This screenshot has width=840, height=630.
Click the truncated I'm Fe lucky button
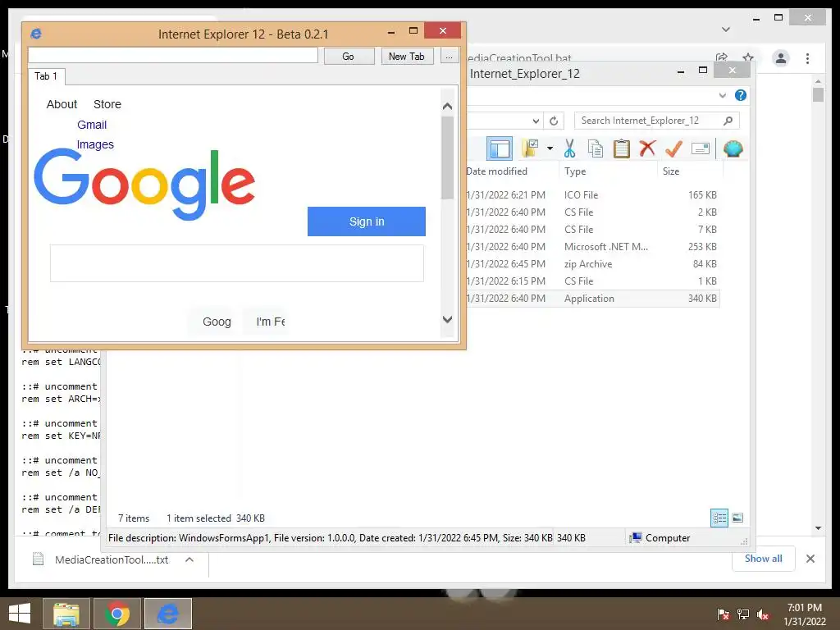pyautogui.click(x=267, y=322)
